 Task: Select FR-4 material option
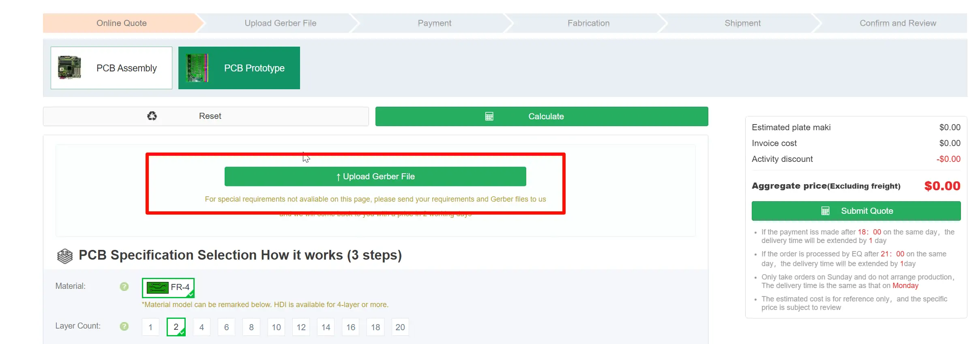(x=168, y=288)
